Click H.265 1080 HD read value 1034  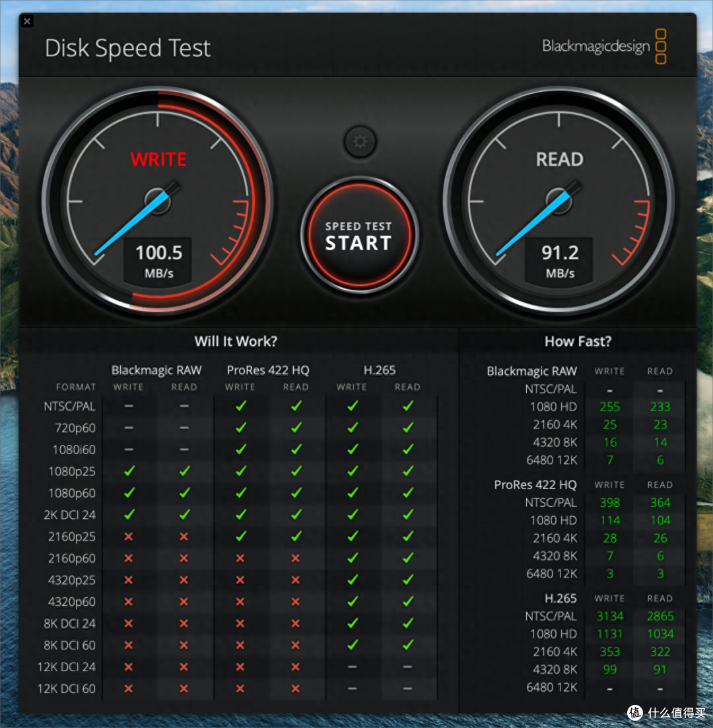point(660,634)
